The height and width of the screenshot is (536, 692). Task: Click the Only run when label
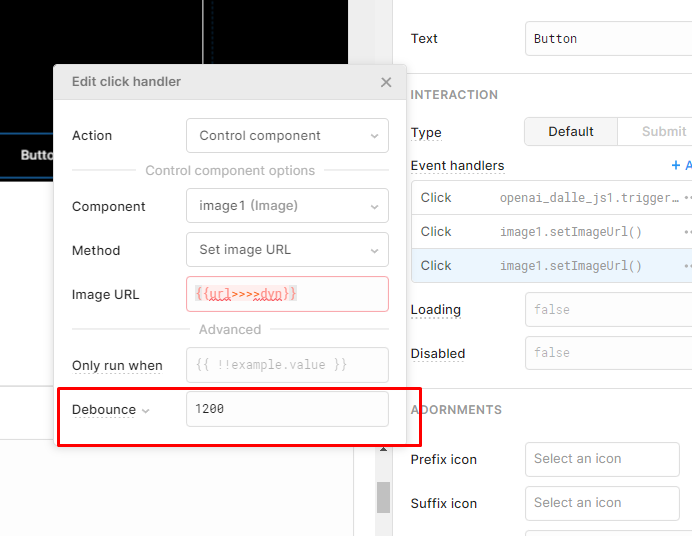point(117,365)
